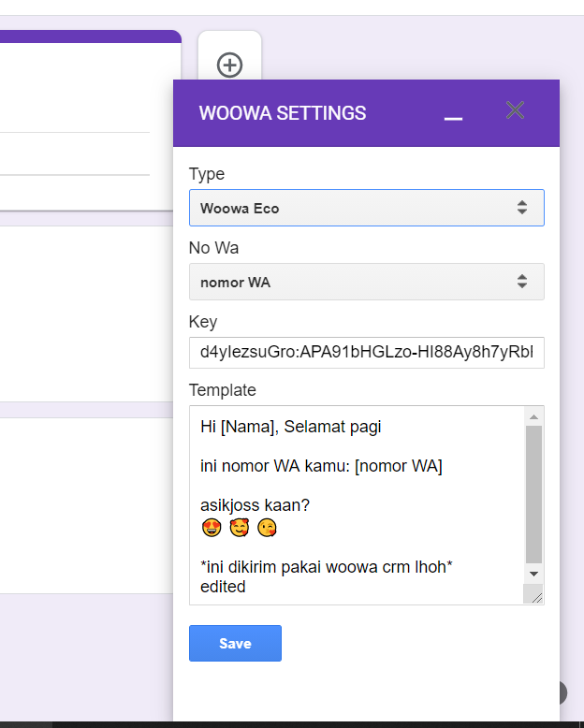This screenshot has width=584, height=728.
Task: Click the smiling-with-hearts emoji in the template
Action: pos(240,528)
